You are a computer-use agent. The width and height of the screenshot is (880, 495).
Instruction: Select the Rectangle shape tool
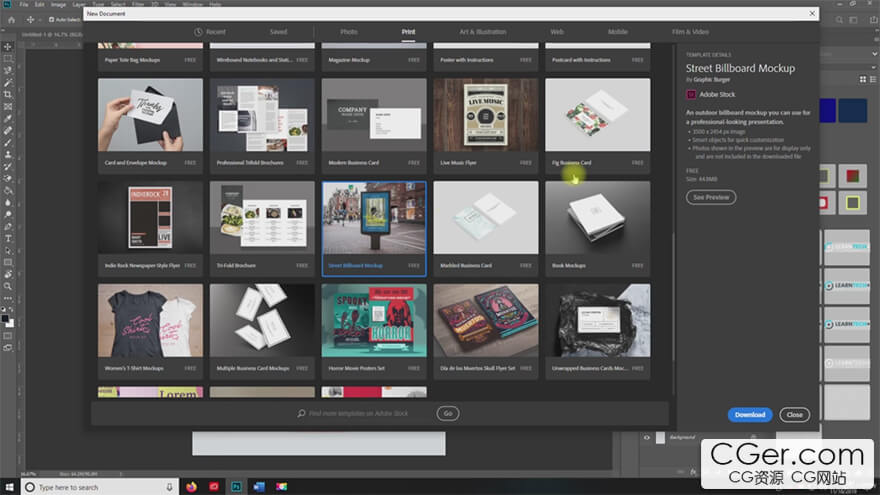click(x=8, y=262)
